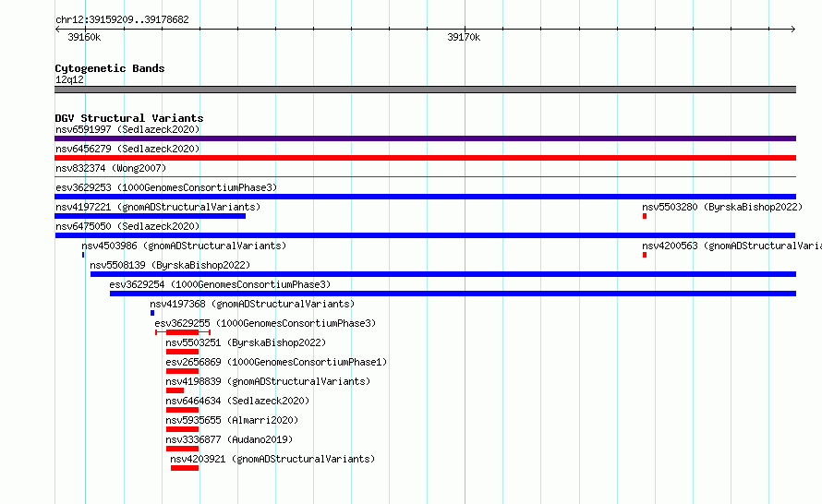
Task: Click the small blue nsv4197368 marker
Action: [152, 313]
